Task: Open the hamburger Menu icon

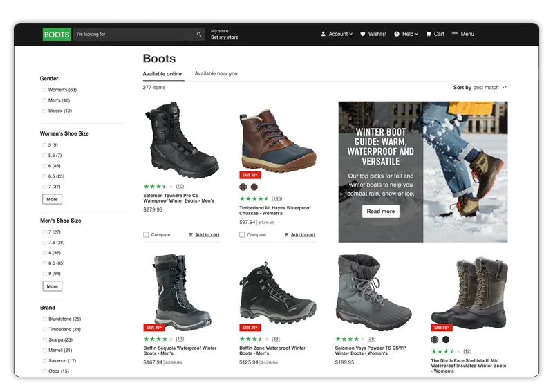Action: tap(455, 34)
